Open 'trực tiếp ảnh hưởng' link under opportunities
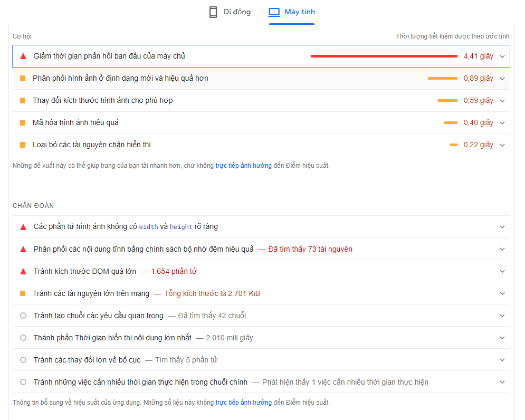525x420 pixels. coord(243,166)
